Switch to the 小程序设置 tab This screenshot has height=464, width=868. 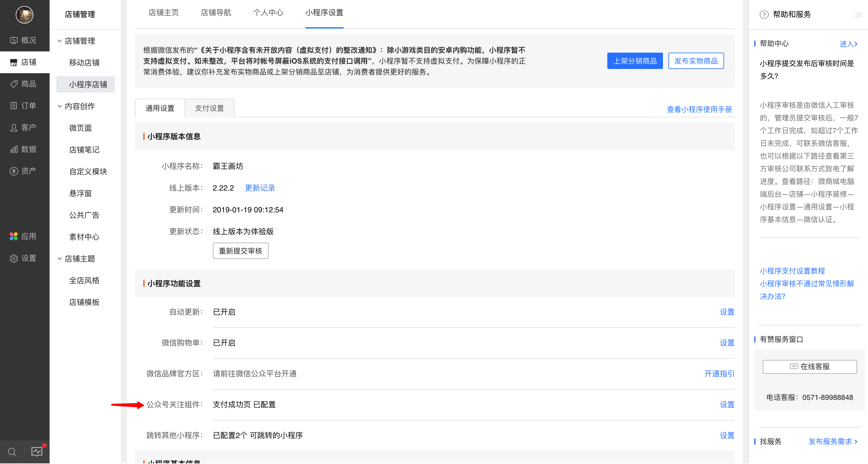pos(324,13)
